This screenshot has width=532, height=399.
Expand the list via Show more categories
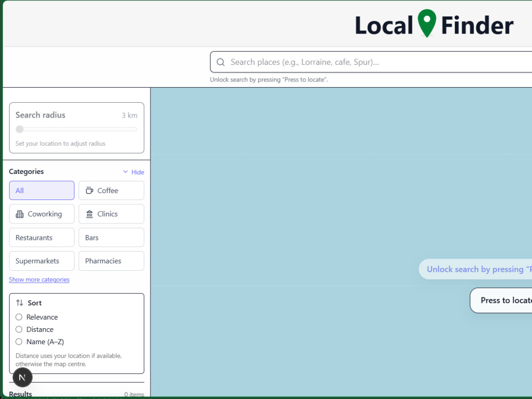coord(39,280)
